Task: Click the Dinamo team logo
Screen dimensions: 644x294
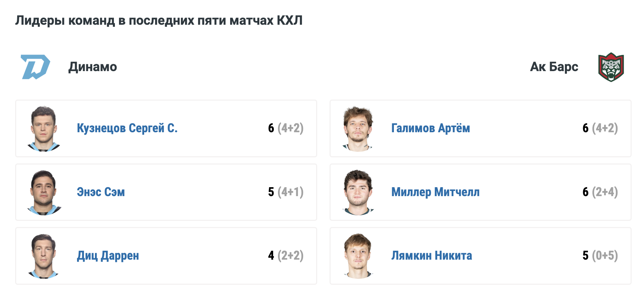Action: (35, 67)
